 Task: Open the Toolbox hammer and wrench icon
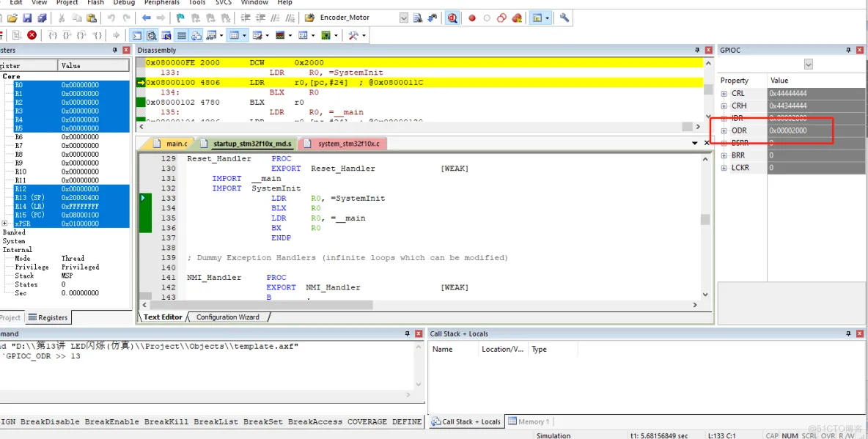coord(353,35)
